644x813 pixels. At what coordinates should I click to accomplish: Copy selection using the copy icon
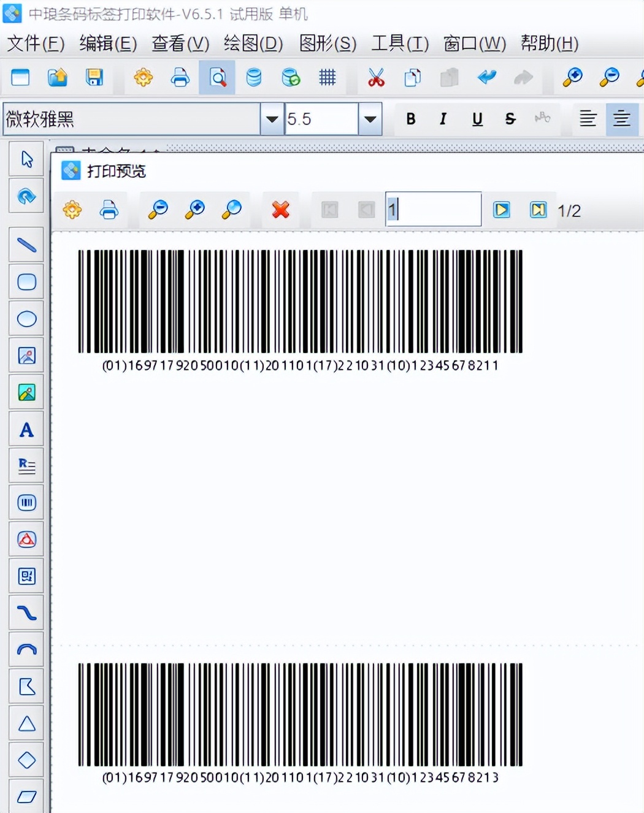point(413,77)
